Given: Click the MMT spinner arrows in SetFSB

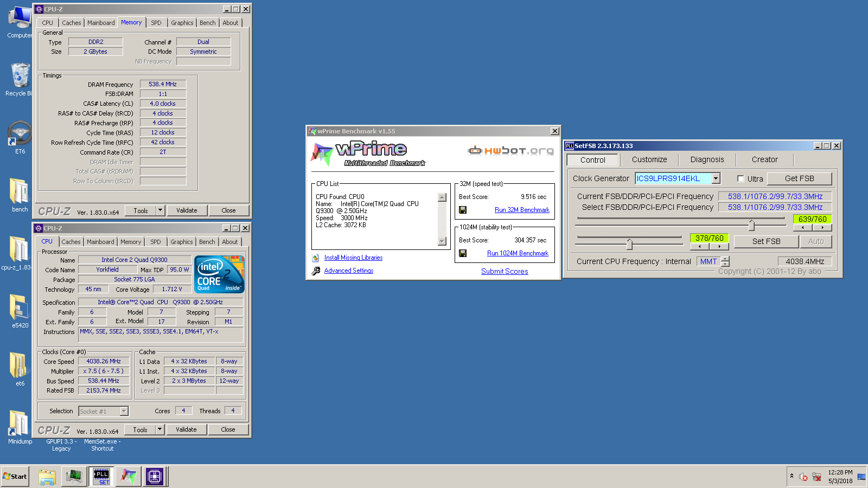Looking at the screenshot, I should pos(726,261).
